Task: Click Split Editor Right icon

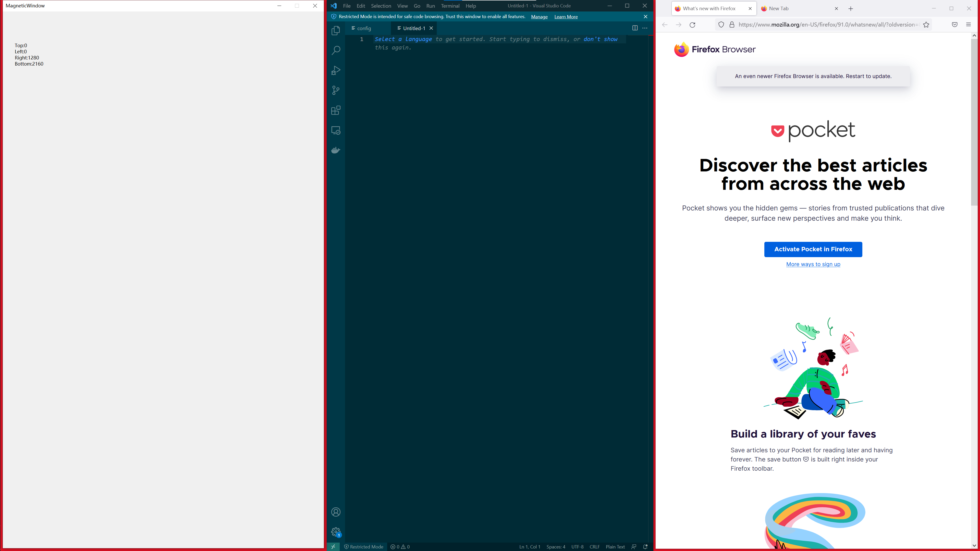Action: point(634,28)
